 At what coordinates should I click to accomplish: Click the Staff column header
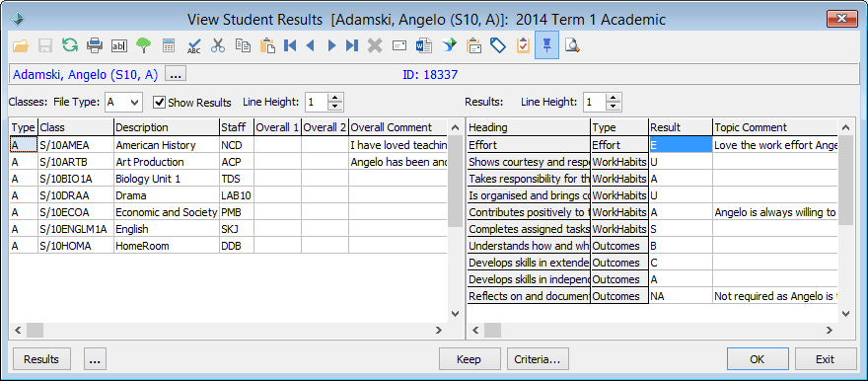click(237, 127)
